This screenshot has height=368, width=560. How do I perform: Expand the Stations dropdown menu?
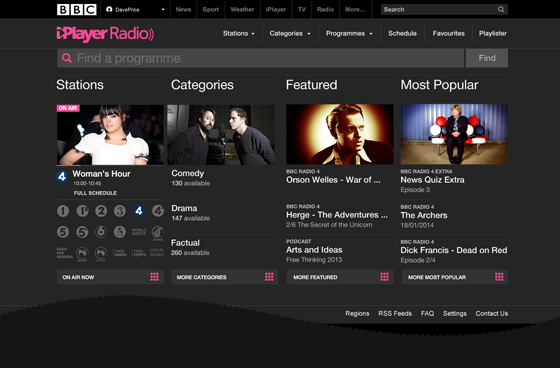point(239,34)
